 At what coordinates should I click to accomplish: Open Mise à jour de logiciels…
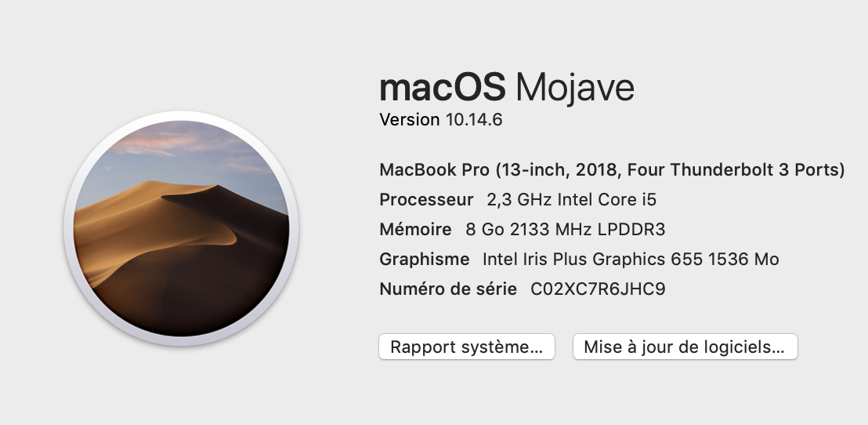pyautogui.click(x=685, y=347)
